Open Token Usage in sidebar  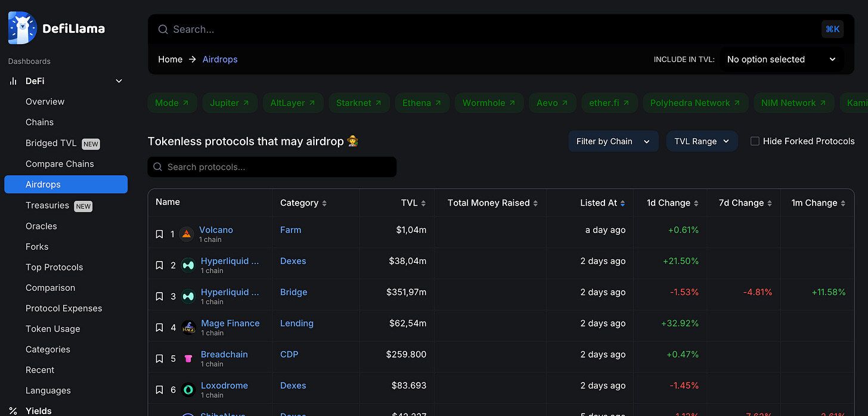click(52, 329)
